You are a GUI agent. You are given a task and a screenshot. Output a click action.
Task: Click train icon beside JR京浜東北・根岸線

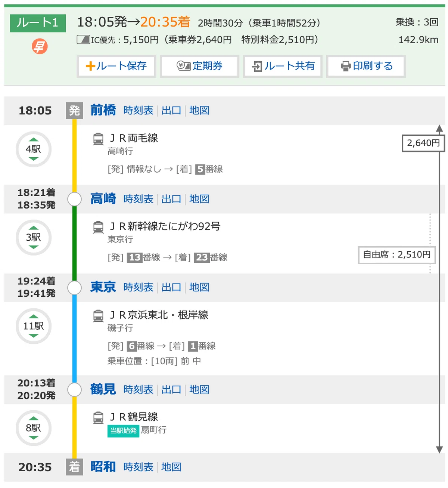tap(98, 316)
